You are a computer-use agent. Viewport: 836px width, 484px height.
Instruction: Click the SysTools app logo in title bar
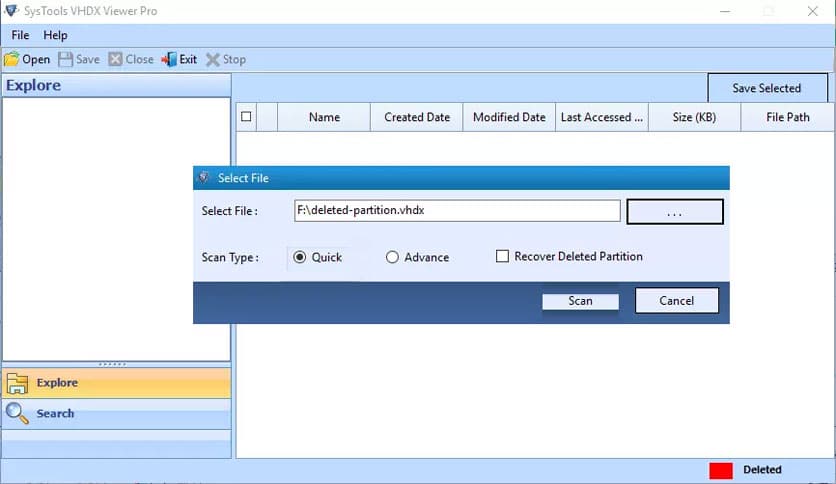[11, 11]
